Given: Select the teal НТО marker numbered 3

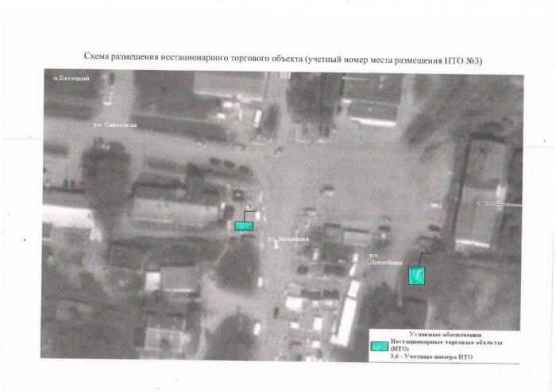Looking at the screenshot, I should click(244, 226).
